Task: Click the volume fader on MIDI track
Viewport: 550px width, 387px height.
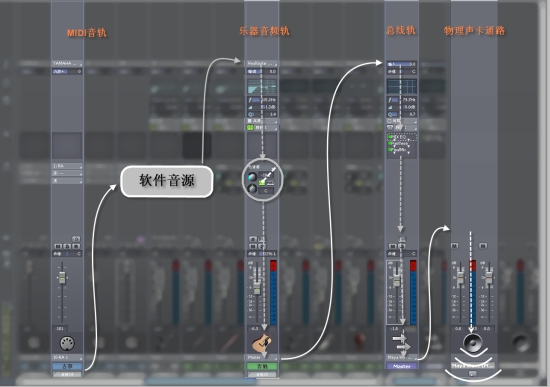Action: coord(62,278)
